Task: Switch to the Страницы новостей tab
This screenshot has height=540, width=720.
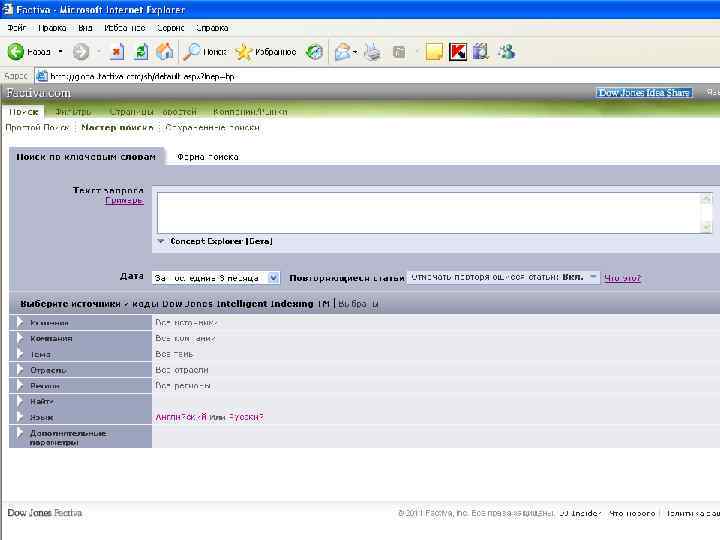Action: 153,112
